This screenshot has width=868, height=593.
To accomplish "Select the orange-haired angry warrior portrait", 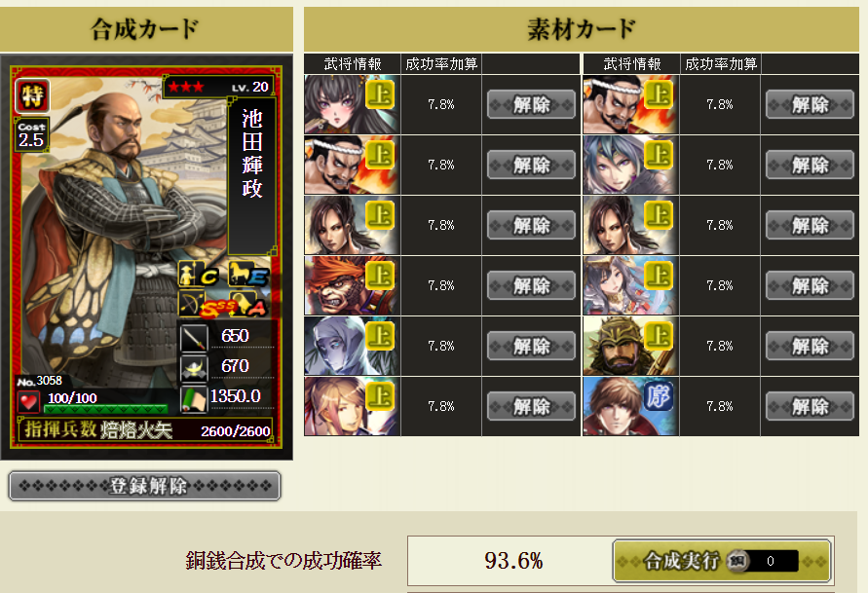I will pyautogui.click(x=352, y=285).
